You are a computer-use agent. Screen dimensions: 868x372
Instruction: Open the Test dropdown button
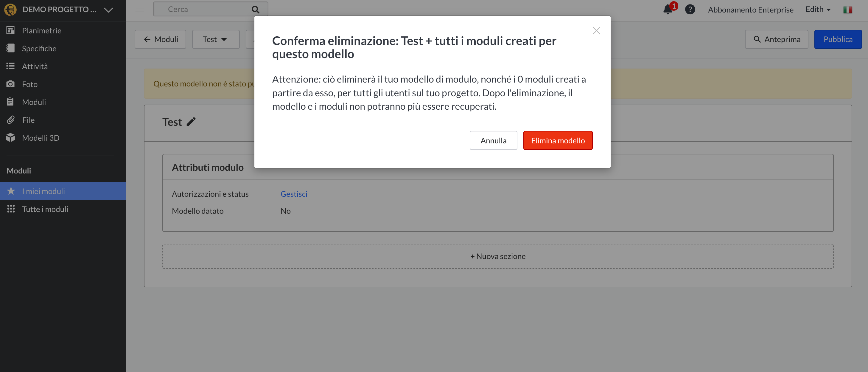tap(215, 39)
